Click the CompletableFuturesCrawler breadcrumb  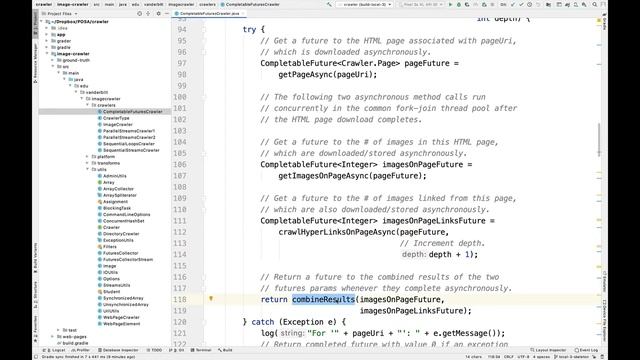[250, 4]
